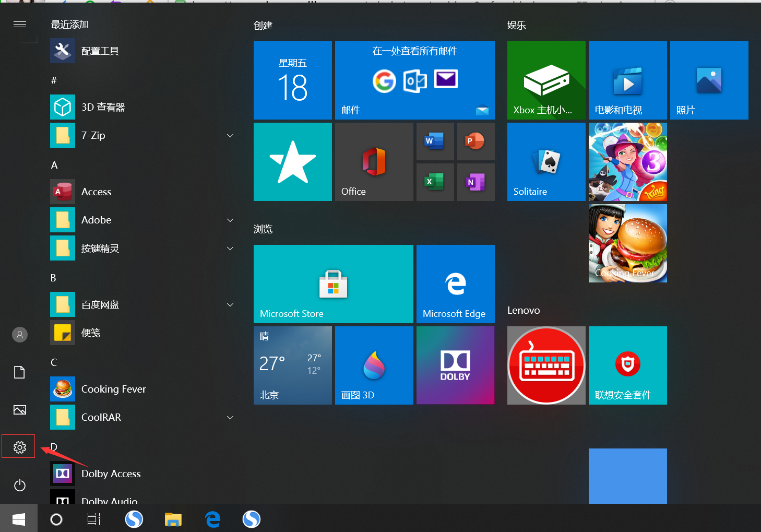The image size is (761, 532).
Task: Launch Edge from the taskbar
Action: tap(212, 519)
